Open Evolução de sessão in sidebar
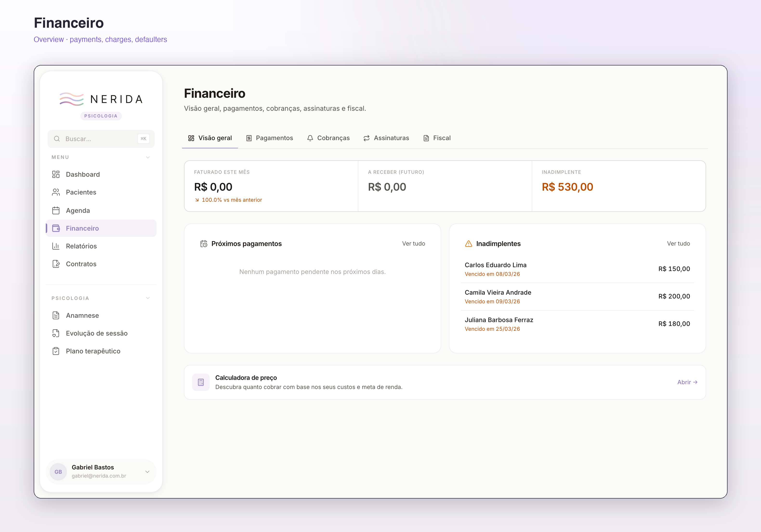 point(101,333)
